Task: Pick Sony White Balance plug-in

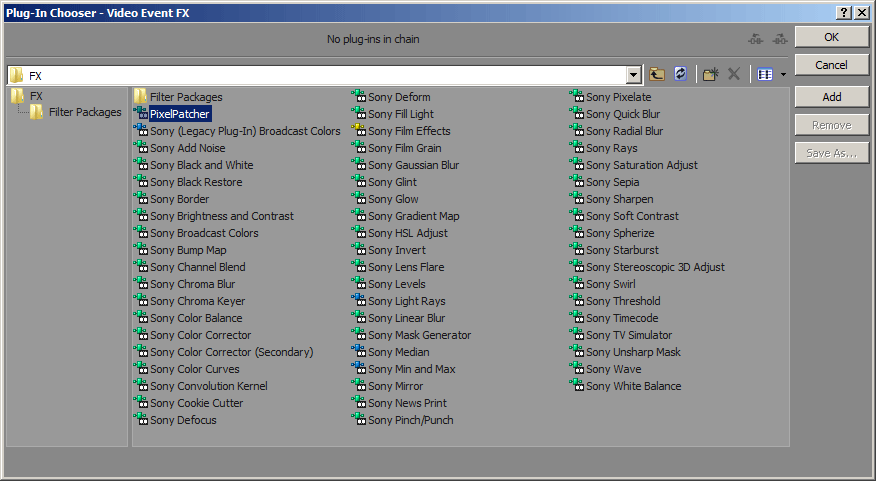Action: [633, 386]
